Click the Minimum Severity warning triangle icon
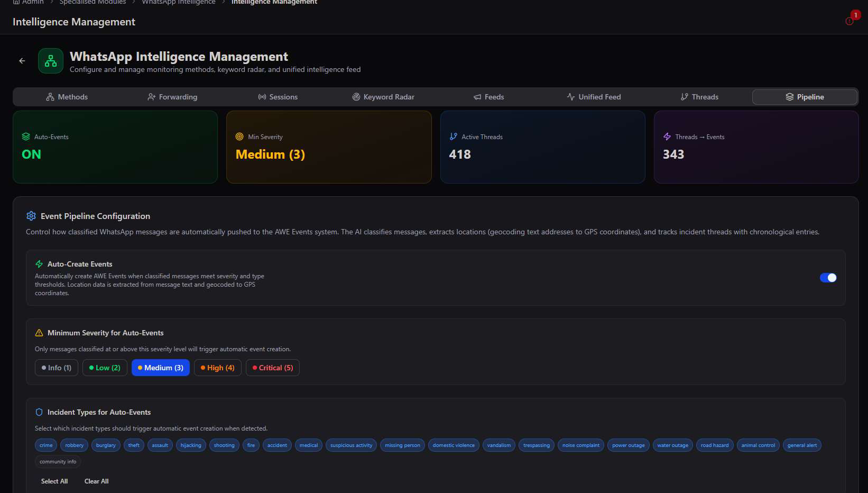The width and height of the screenshot is (868, 493). tap(39, 333)
